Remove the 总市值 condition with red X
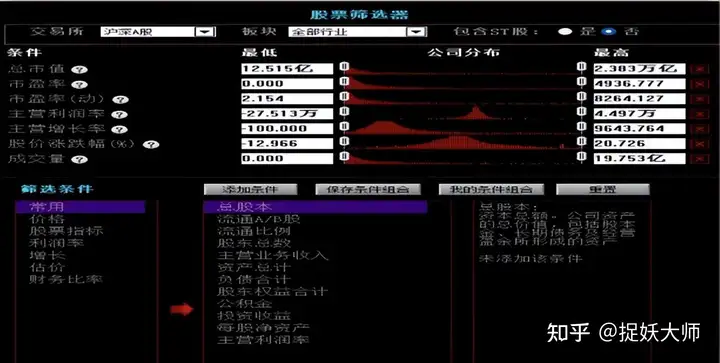The width and height of the screenshot is (720, 363). (x=700, y=69)
